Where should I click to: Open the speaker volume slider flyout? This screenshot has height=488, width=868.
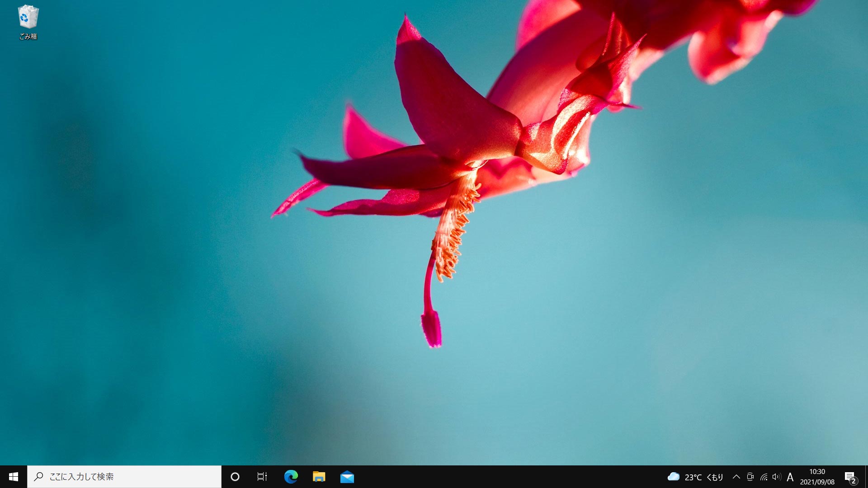coord(777,477)
